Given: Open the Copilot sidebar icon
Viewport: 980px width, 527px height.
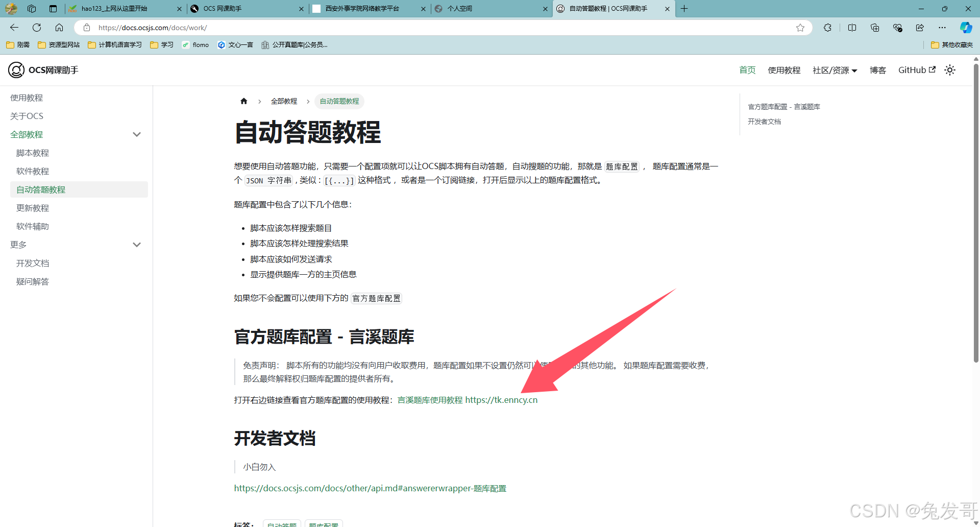Looking at the screenshot, I should [x=966, y=28].
